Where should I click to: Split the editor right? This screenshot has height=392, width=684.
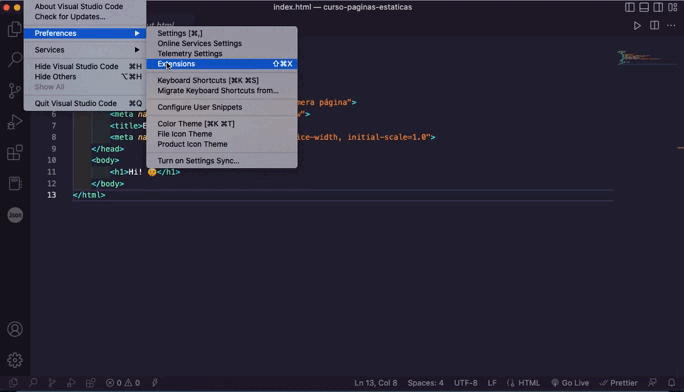(654, 25)
